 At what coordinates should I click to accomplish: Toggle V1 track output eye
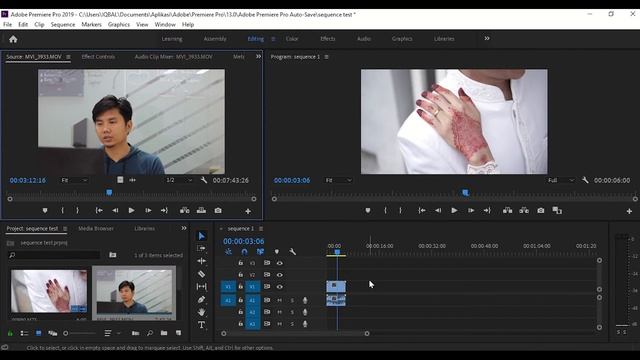[280, 287]
